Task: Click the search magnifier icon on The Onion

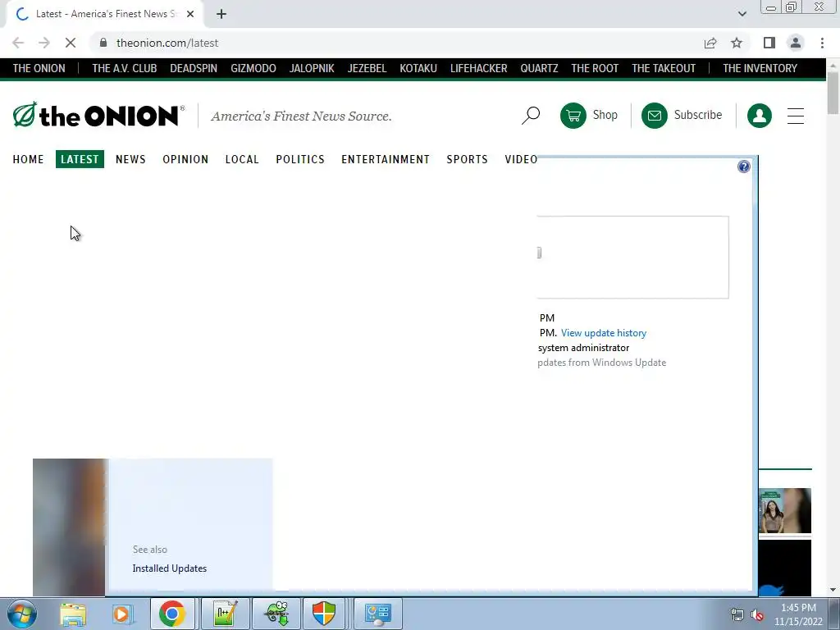Action: pyautogui.click(x=531, y=115)
